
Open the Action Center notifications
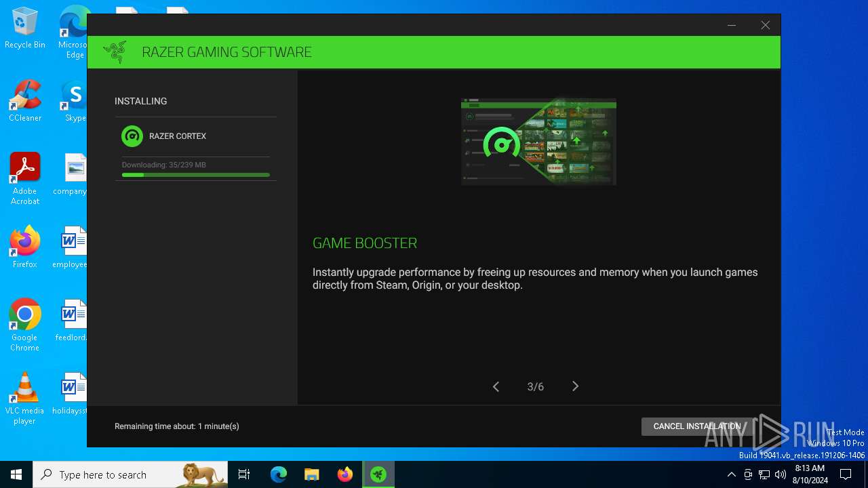click(x=846, y=474)
